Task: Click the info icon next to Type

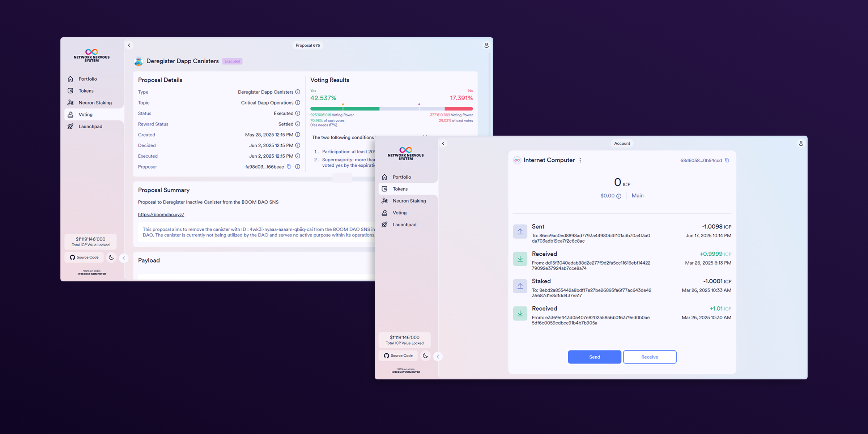Action: pos(298,92)
